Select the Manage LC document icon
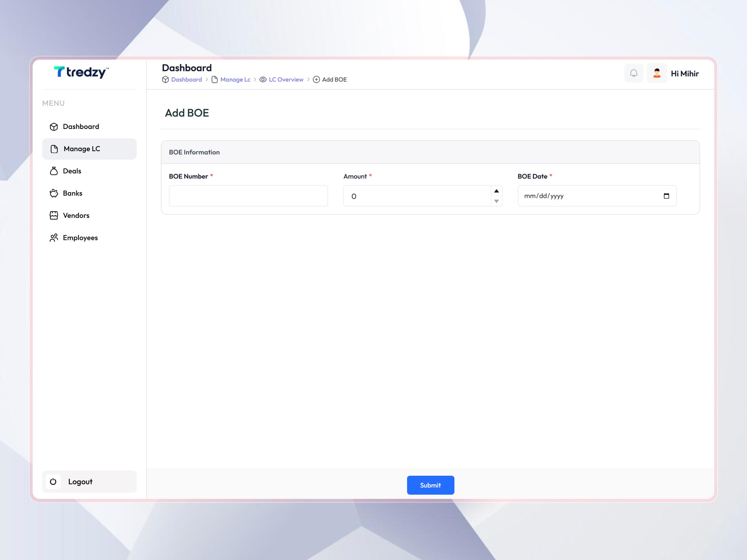The image size is (747, 560). [54, 148]
